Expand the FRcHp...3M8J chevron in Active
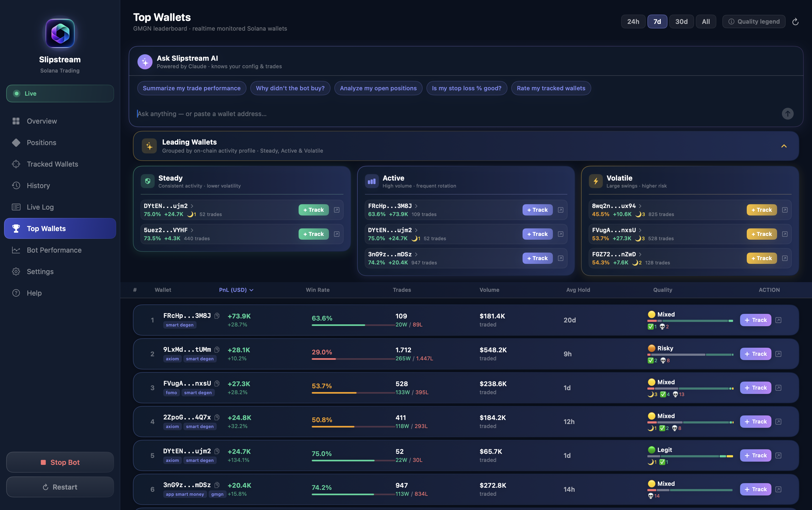812x510 pixels. (x=416, y=206)
